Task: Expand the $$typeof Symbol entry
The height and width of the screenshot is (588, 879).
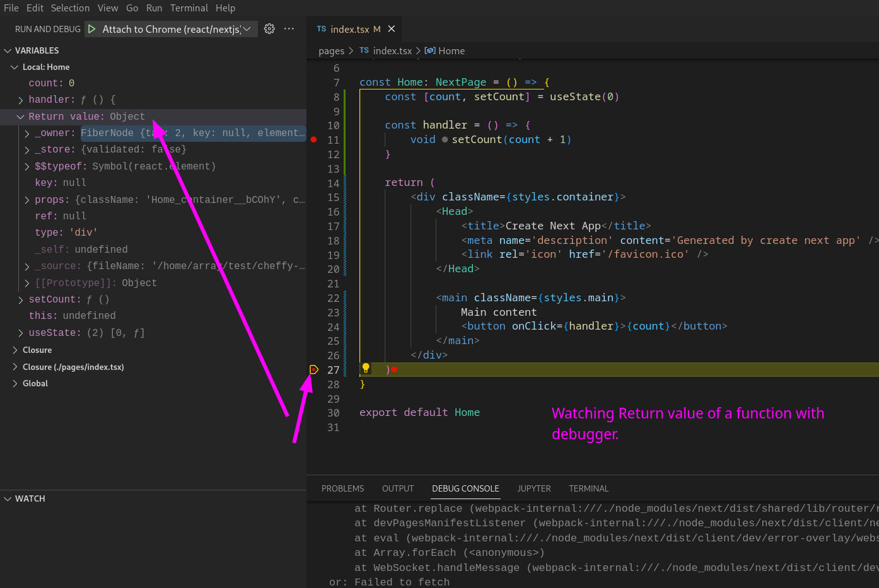Action: (27, 166)
